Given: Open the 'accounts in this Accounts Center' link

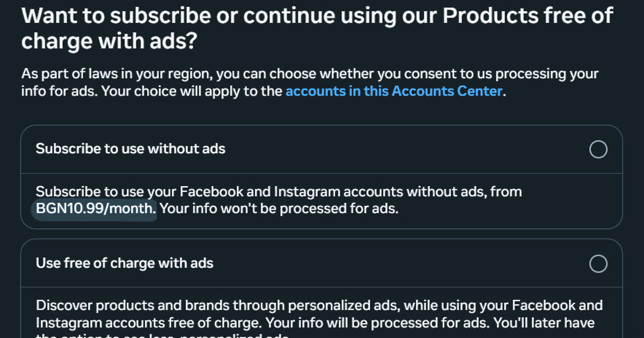Looking at the screenshot, I should pos(394,91).
